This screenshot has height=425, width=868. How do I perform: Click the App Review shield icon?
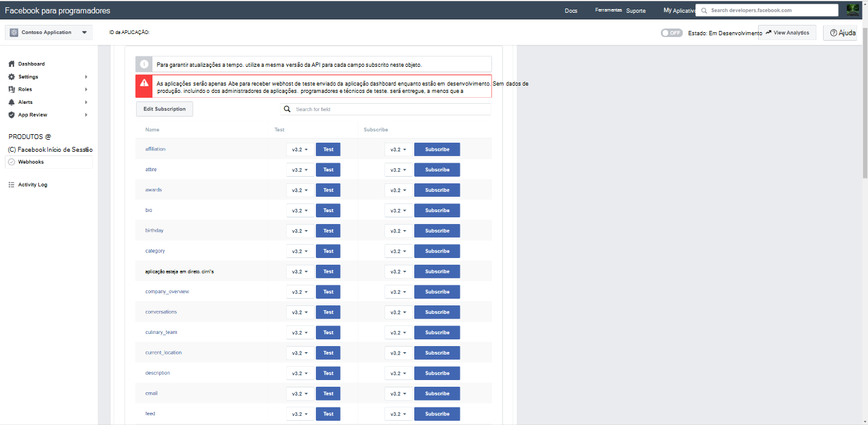click(x=12, y=115)
